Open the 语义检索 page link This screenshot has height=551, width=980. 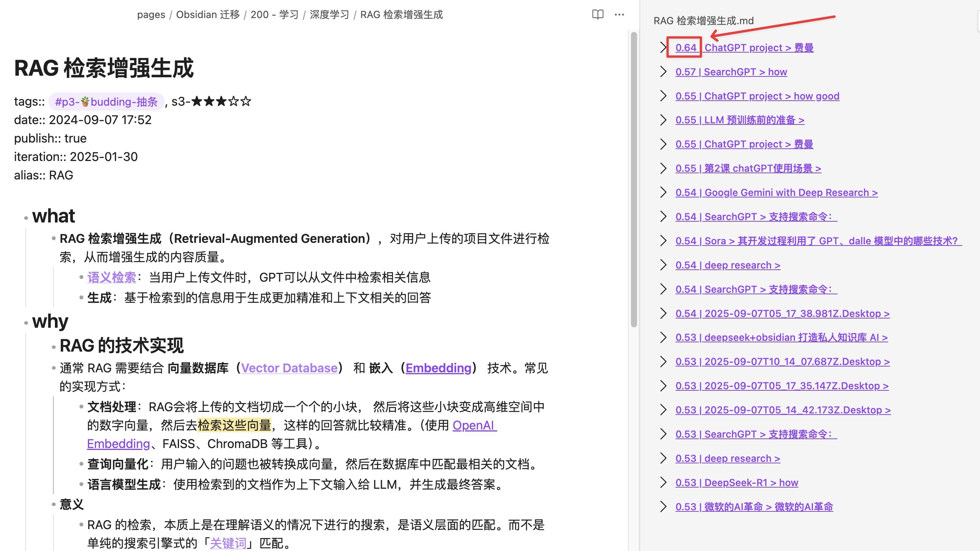(x=111, y=277)
